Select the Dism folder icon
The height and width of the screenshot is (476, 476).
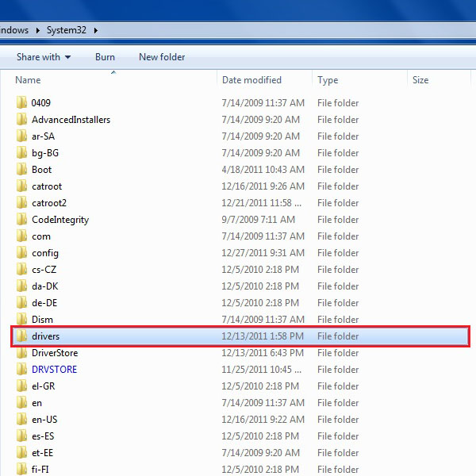coord(21,320)
